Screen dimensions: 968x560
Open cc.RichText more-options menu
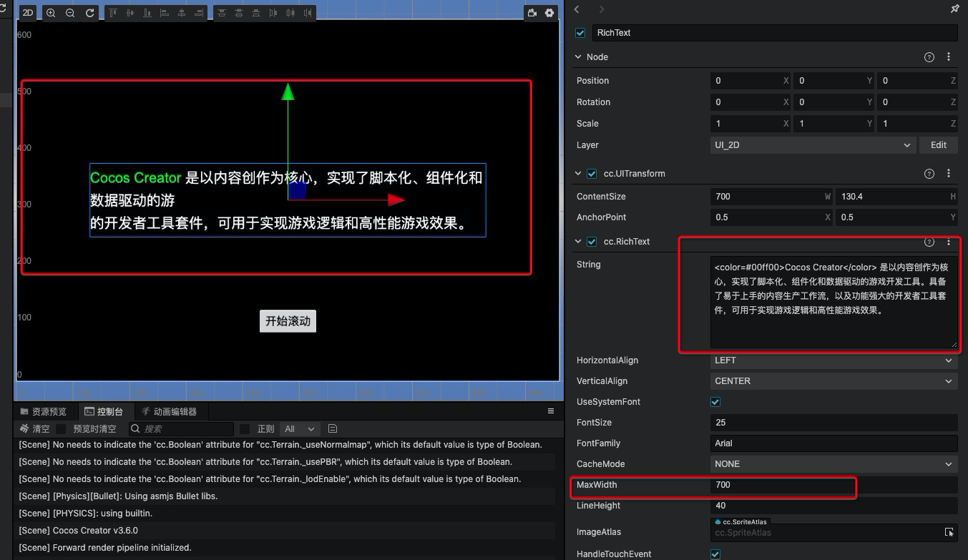[949, 242]
